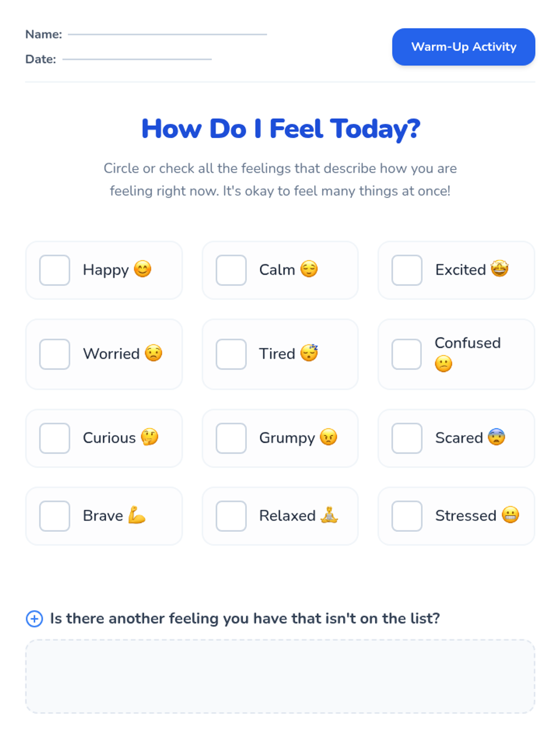
Task: Tick the Worried checkbox
Action: (55, 354)
